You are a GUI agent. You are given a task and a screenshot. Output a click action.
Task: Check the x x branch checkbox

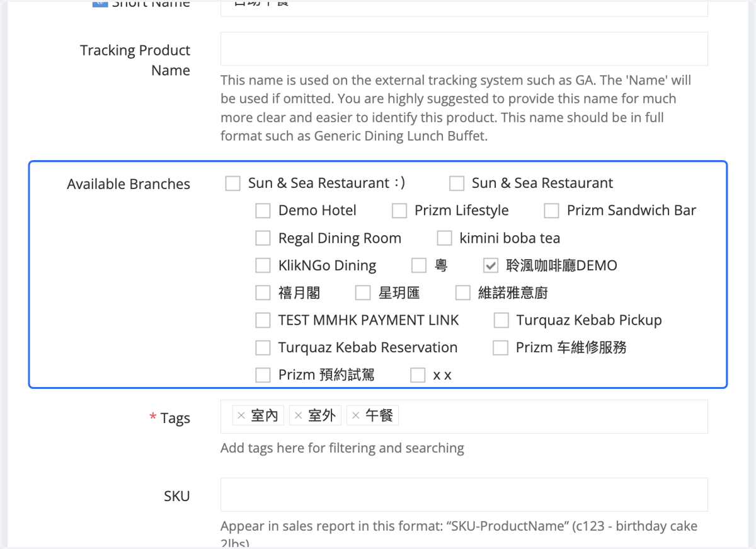pos(418,375)
